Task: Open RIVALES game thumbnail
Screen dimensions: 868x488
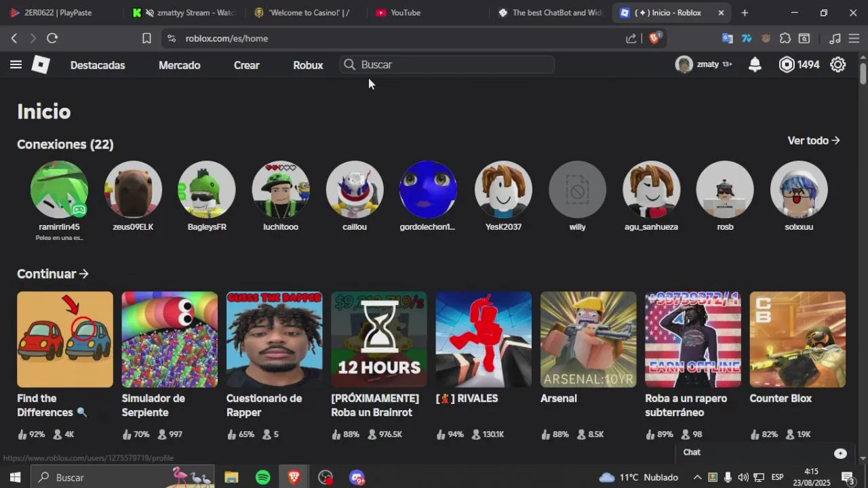Action: click(x=484, y=340)
